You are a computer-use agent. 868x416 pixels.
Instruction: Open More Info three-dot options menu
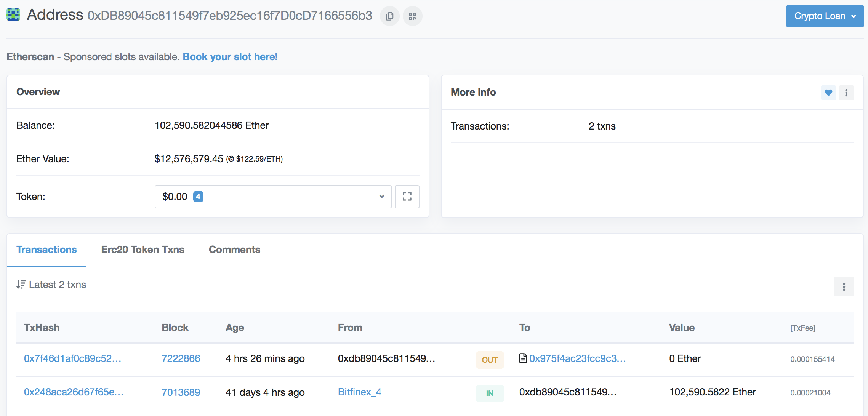[846, 93]
